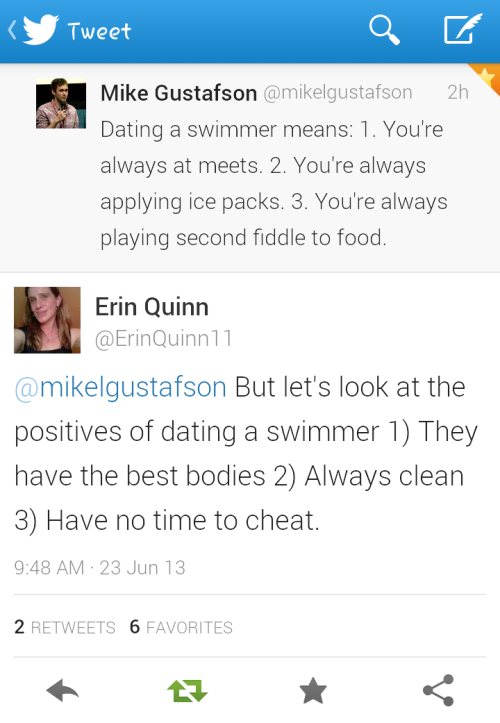
Task: Tap the 9:48 AM 23 Jun 13 timestamp
Action: point(100,568)
